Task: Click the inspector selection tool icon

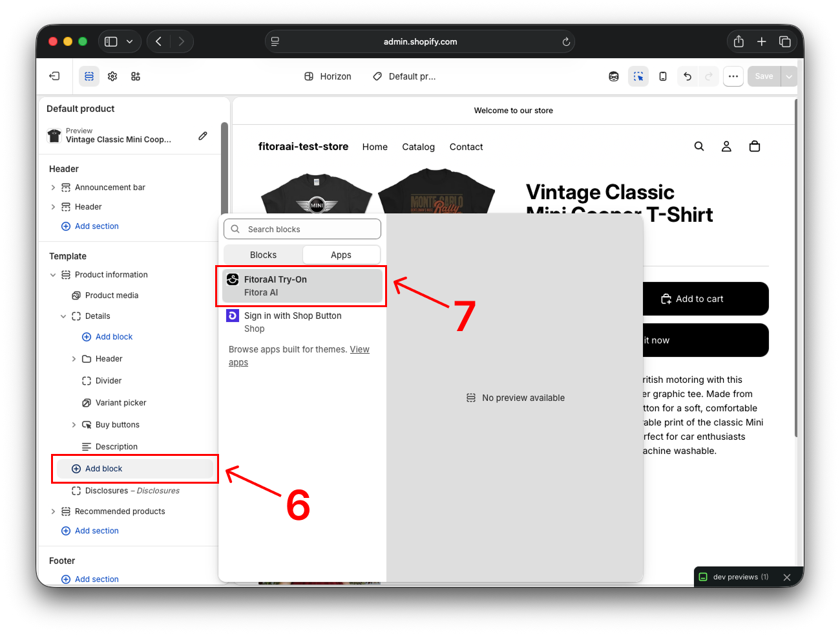Action: 638,76
